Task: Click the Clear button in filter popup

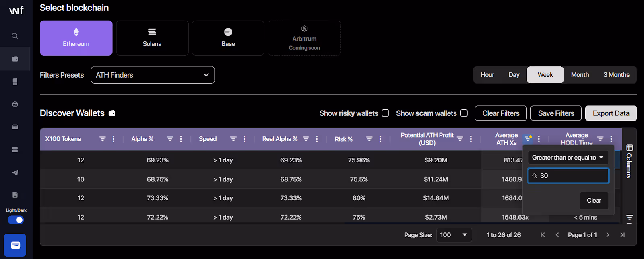Action: coord(594,200)
